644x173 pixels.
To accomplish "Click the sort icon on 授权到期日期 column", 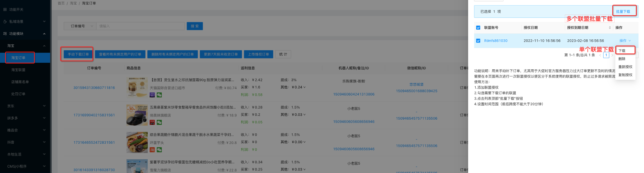I will click(610, 28).
